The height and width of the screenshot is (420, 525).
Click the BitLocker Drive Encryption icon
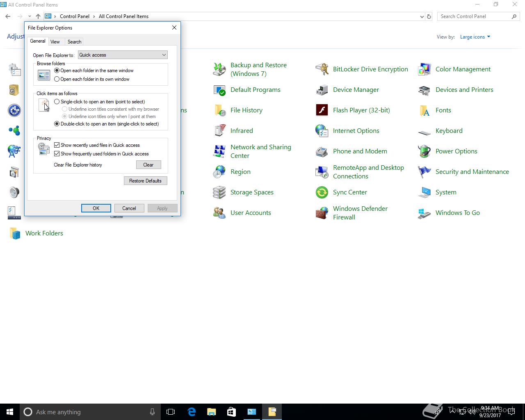322,69
